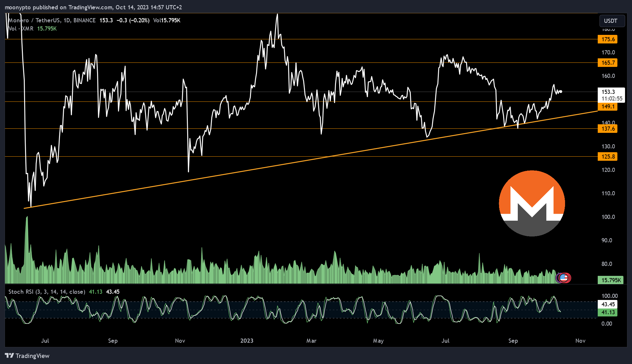Image resolution: width=632 pixels, height=364 pixels.
Task: Click the 120.0 price axis tick
Action: (608, 170)
